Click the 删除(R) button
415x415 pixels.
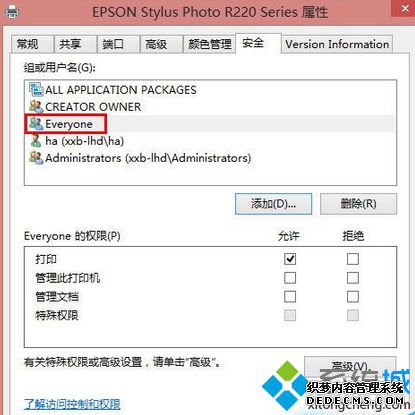click(x=358, y=204)
